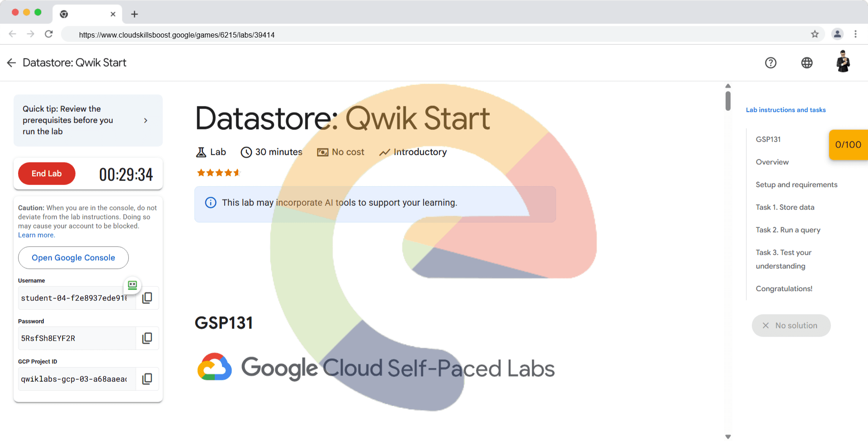Click the clock icon by 30 minutes

(x=246, y=152)
